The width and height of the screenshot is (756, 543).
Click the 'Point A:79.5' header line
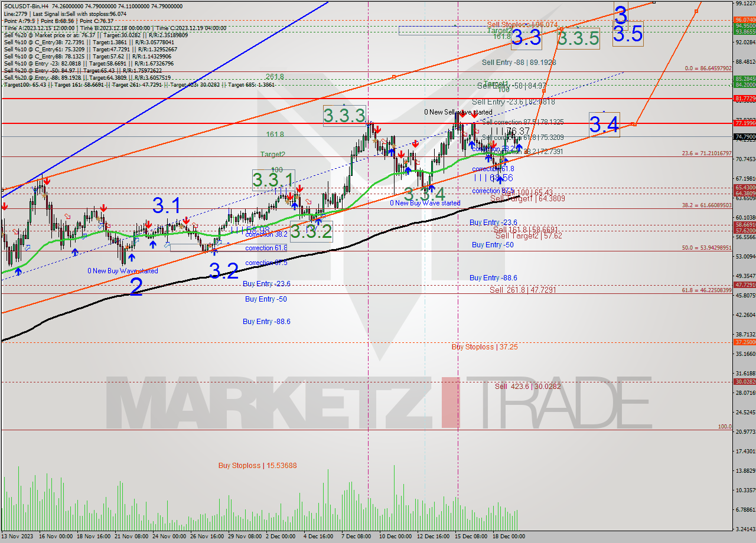[58, 21]
